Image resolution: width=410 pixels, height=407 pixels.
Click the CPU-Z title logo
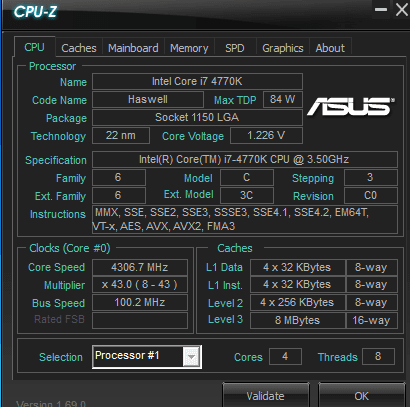point(35,12)
